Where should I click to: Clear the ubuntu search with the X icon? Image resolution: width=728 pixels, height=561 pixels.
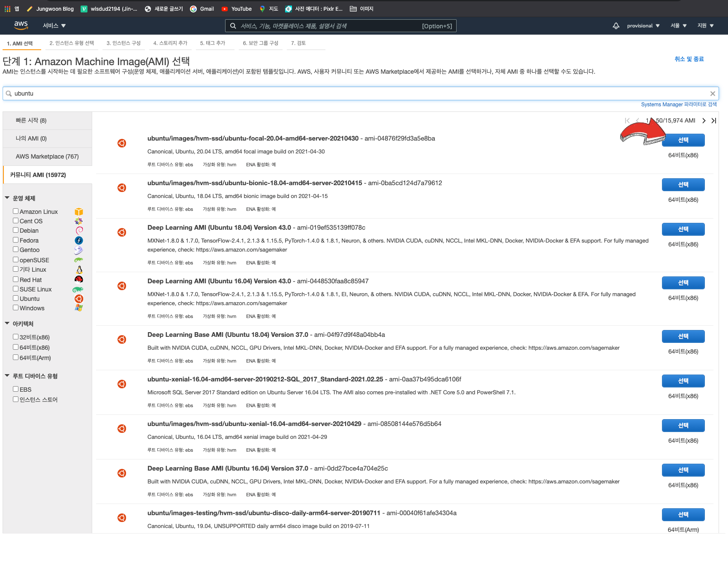coord(713,93)
